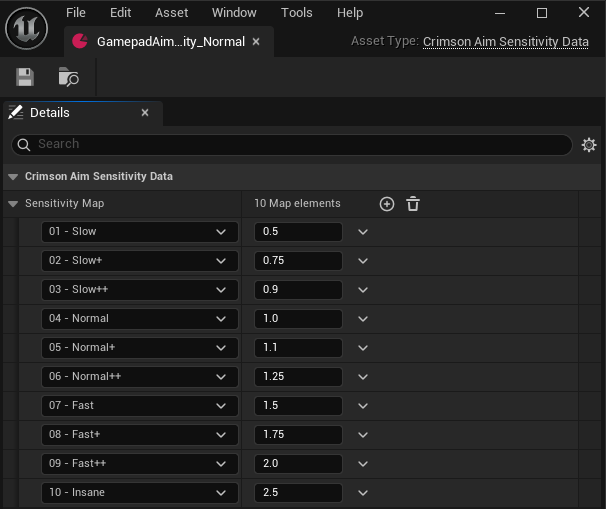Open Details panel settings gear
The height and width of the screenshot is (509, 606).
tap(589, 145)
